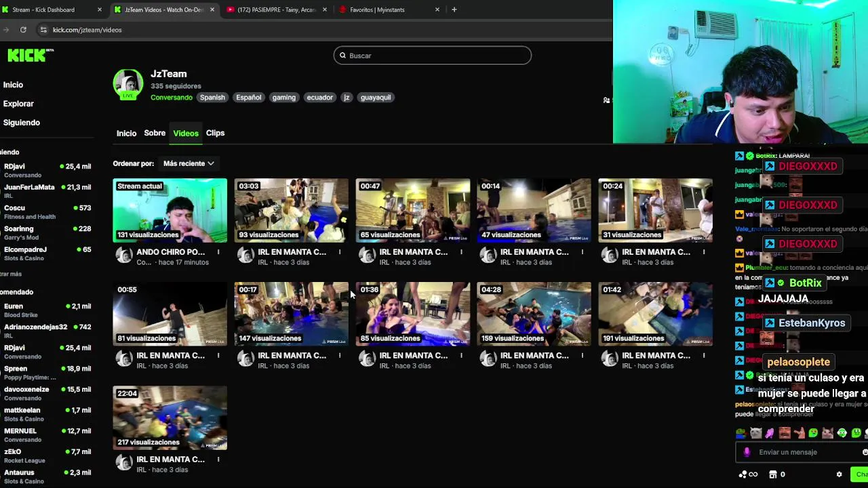Screen dimensions: 868x488
Task: Open three-dot menu of the 00:47 video
Action: pos(461,252)
